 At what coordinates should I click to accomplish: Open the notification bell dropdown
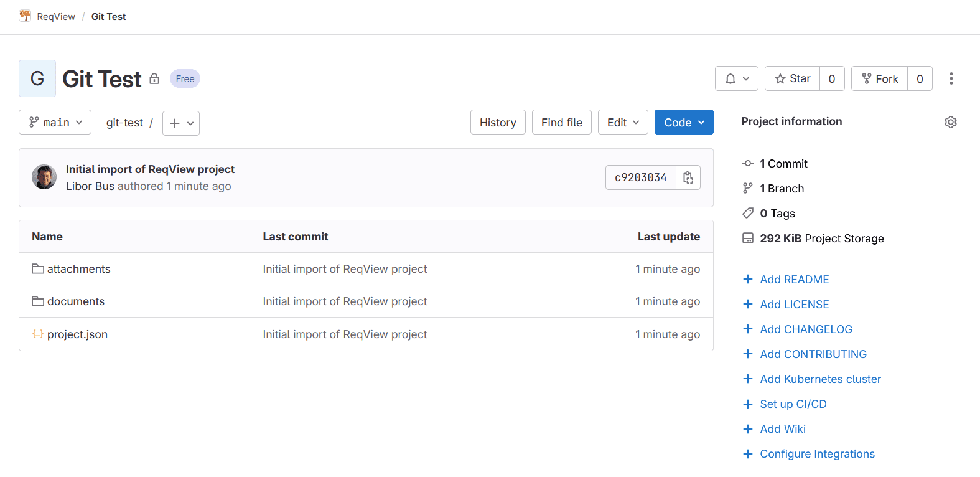click(x=737, y=78)
